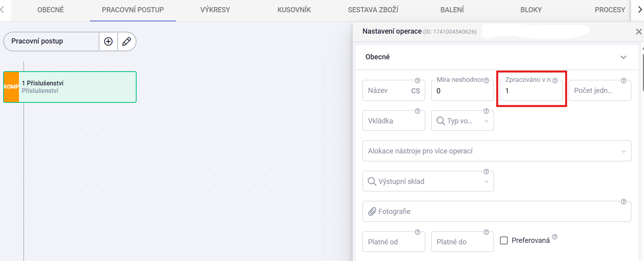This screenshot has height=261, width=644.
Task: Show help icon for Fotografie field
Action: 623,202
